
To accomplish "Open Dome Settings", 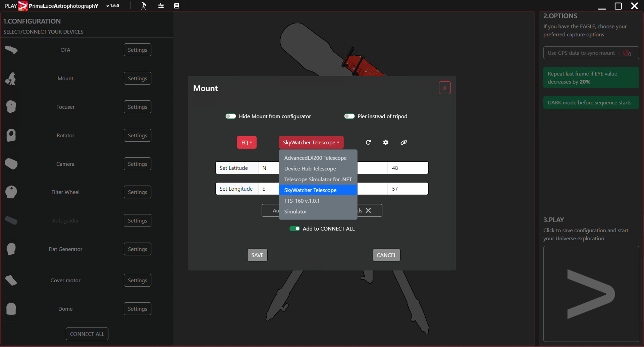I will click(138, 309).
